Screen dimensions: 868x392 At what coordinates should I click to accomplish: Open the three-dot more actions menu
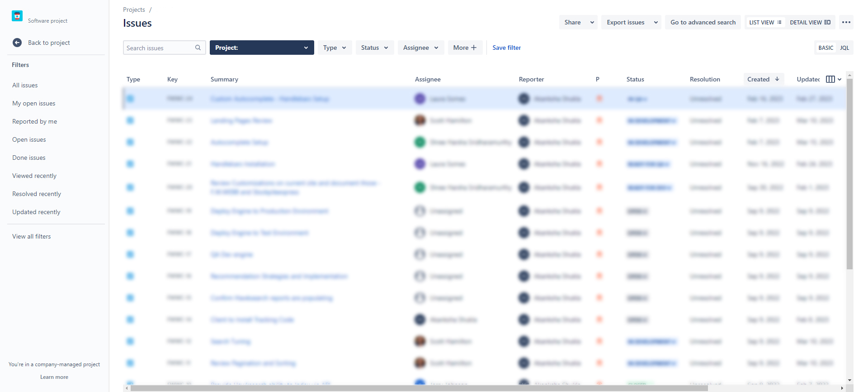846,22
